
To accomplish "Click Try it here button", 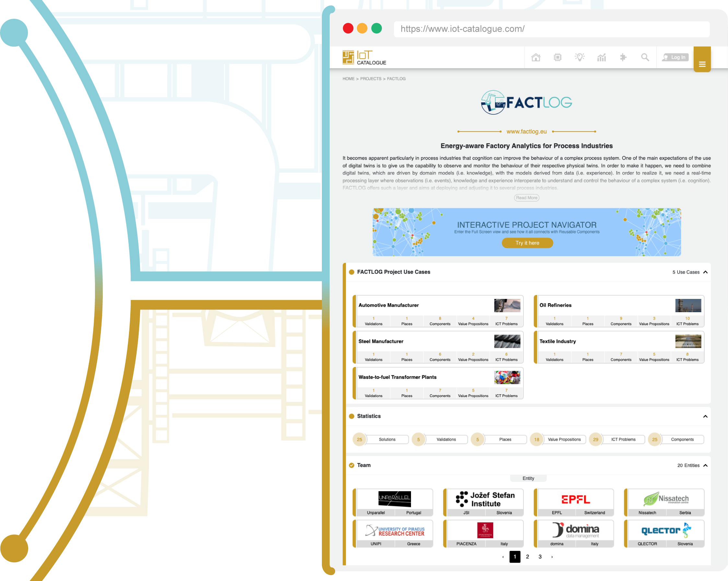I will pyautogui.click(x=527, y=243).
